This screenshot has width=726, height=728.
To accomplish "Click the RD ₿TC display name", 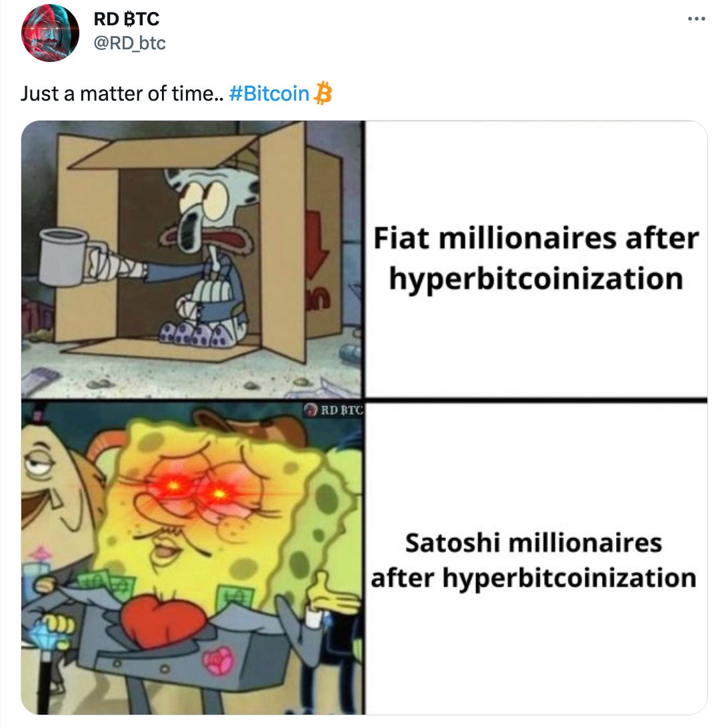I will [x=126, y=19].
